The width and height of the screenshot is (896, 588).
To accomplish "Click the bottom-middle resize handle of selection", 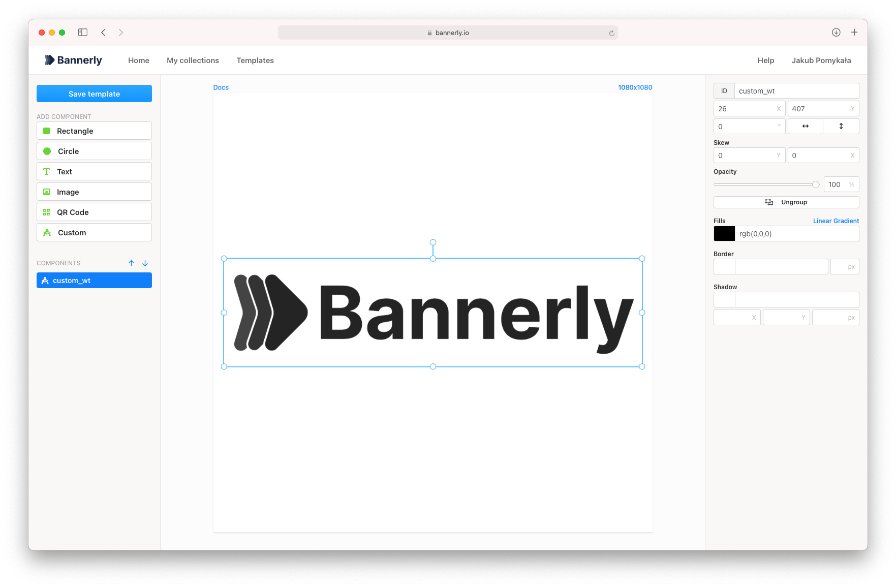I will click(433, 366).
